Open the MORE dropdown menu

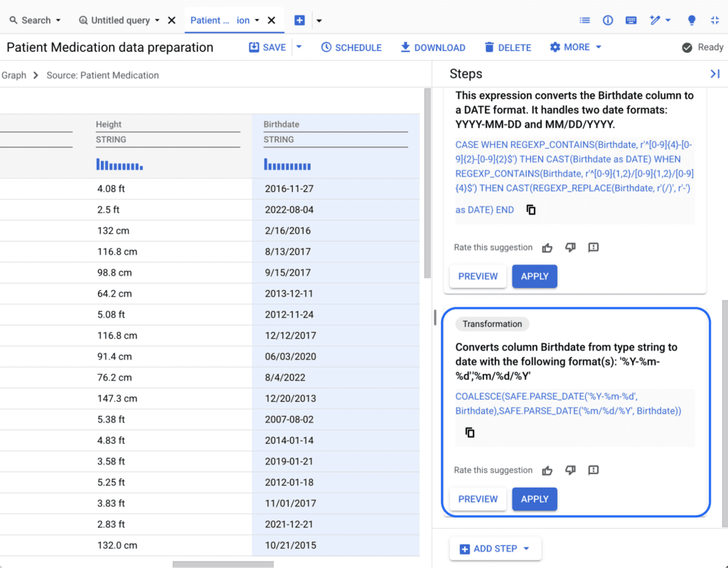click(x=575, y=47)
